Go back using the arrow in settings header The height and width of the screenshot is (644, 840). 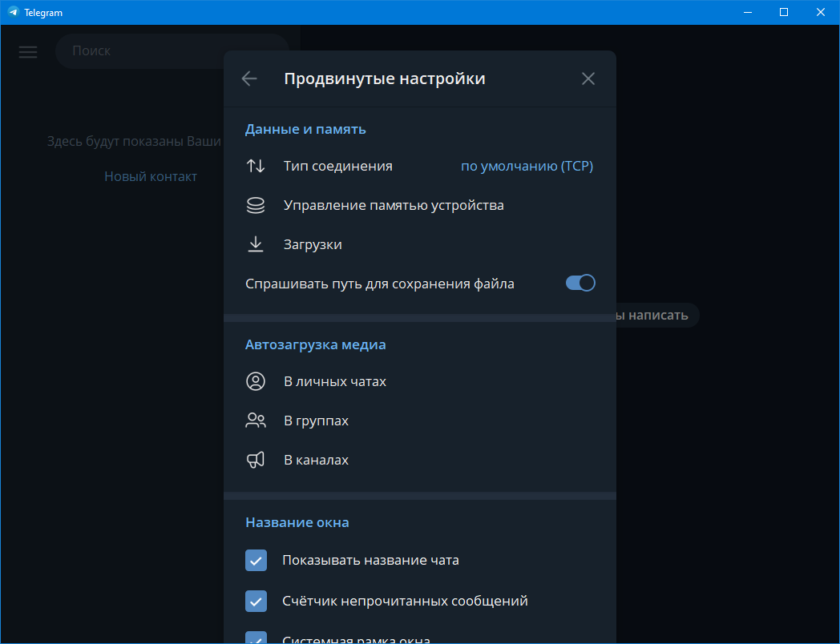[249, 78]
